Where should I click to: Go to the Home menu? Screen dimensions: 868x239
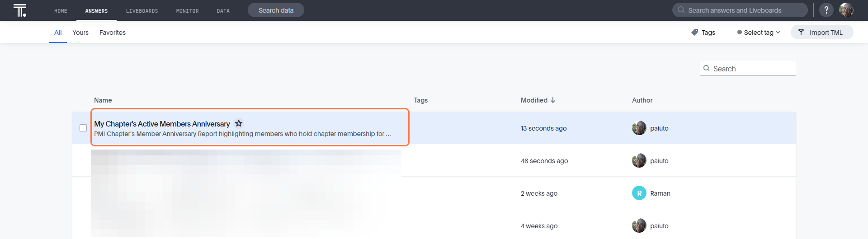click(61, 11)
